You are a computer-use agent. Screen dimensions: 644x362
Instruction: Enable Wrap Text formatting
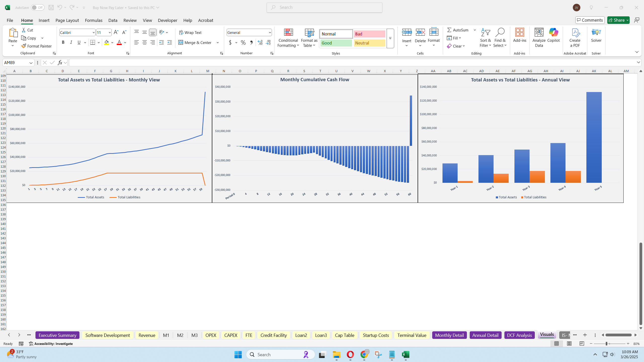pyautogui.click(x=190, y=32)
